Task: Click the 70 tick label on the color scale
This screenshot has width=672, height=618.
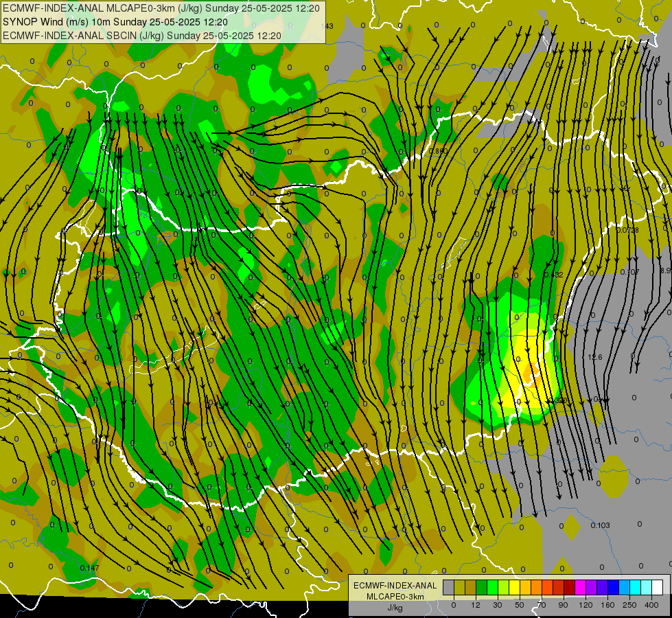Action: pyautogui.click(x=542, y=605)
